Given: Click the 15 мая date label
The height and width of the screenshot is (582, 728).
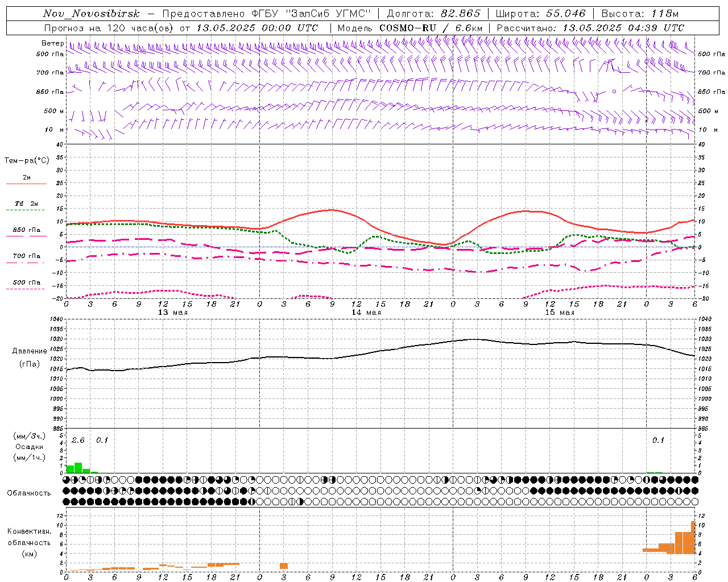Looking at the screenshot, I should [x=559, y=313].
